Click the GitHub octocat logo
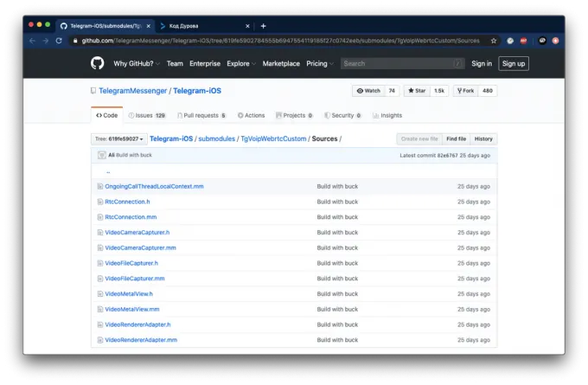This screenshot has height=385, width=588. click(x=97, y=63)
